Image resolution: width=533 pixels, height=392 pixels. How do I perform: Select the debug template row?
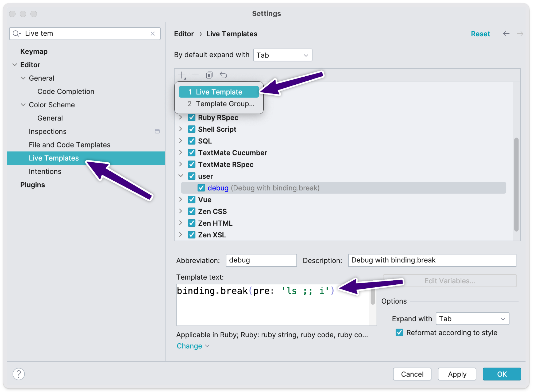click(343, 188)
